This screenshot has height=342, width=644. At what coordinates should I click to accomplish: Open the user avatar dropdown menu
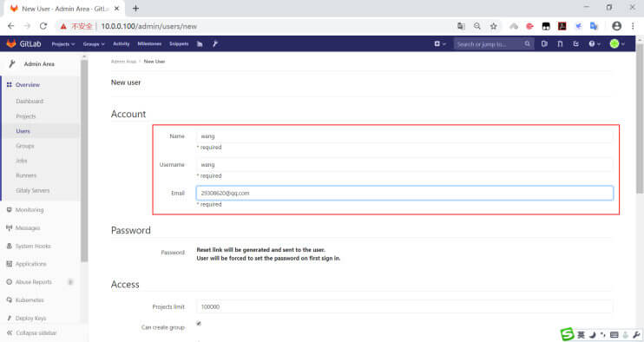click(x=617, y=44)
